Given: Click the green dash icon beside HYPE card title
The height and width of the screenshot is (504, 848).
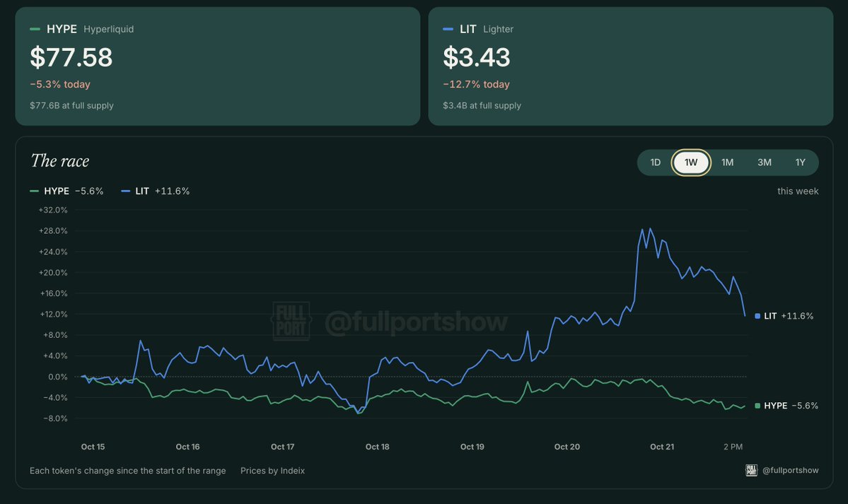Looking at the screenshot, I should 35,29.
